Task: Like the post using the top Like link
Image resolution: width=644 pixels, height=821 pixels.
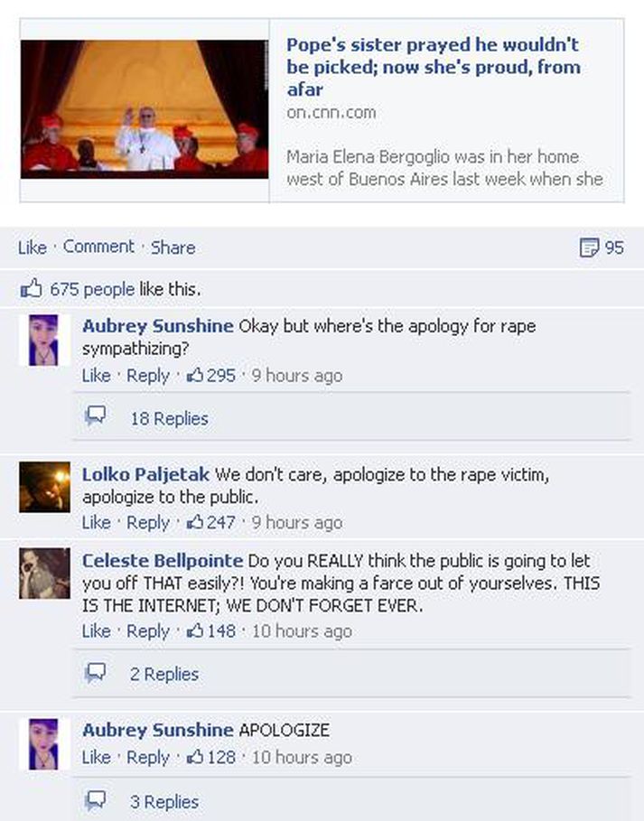Action: point(33,247)
